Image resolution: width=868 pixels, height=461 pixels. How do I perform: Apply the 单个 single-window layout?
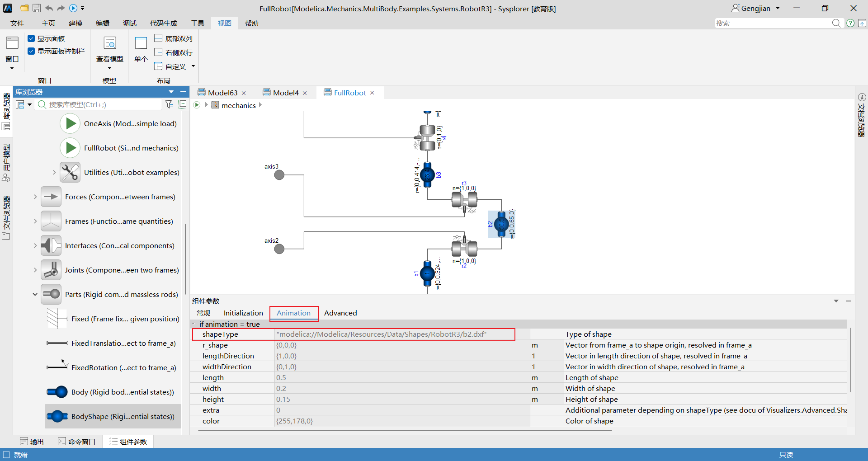tap(141, 50)
